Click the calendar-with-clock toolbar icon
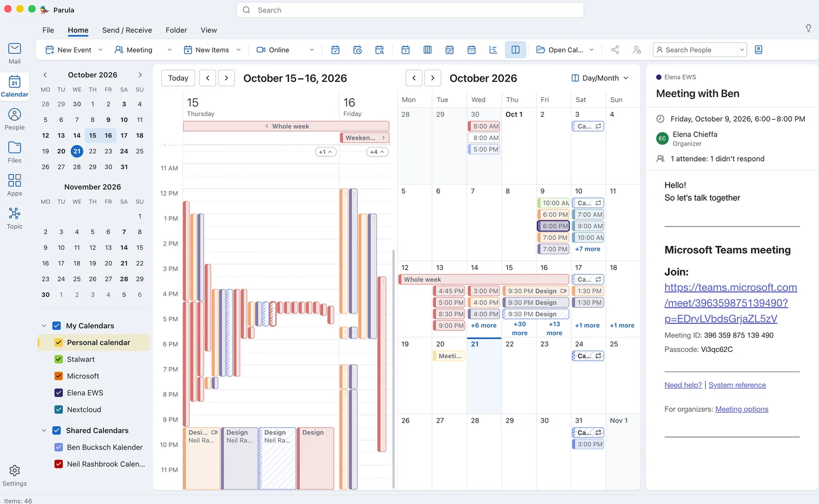 click(x=357, y=50)
